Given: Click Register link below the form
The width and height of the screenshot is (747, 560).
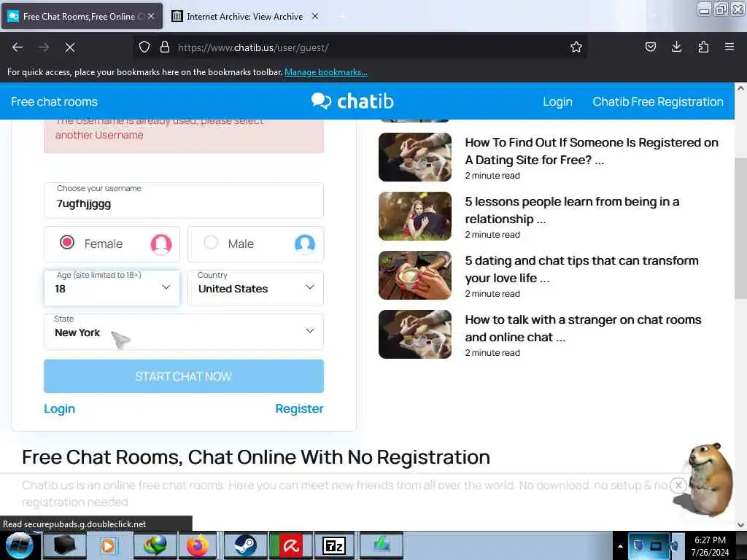Looking at the screenshot, I should point(299,408).
